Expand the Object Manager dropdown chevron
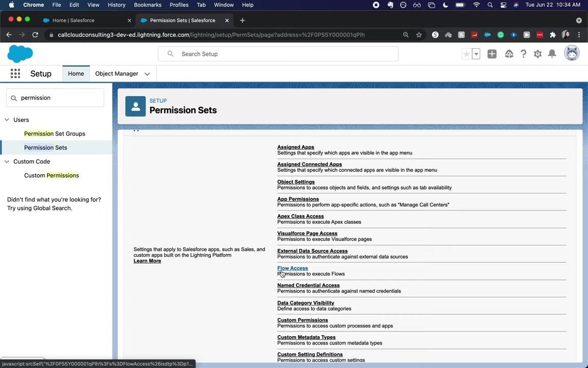Viewport: 588px width, 368px height. [x=147, y=74]
